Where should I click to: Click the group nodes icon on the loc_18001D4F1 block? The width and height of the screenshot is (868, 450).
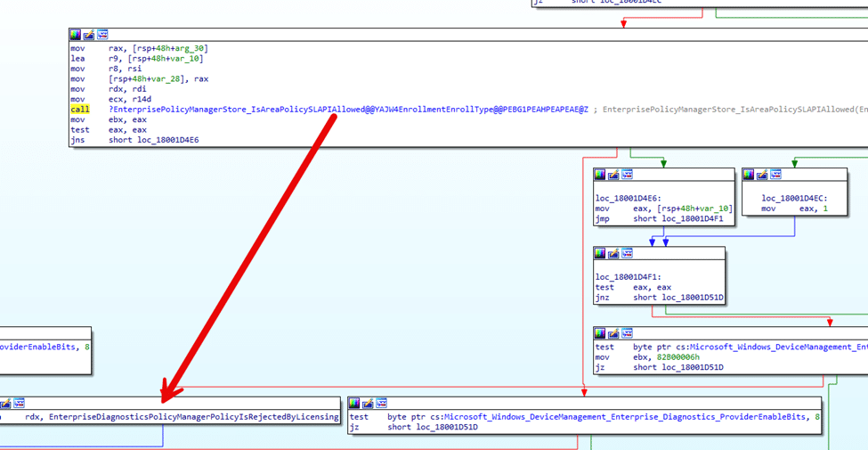point(627,254)
